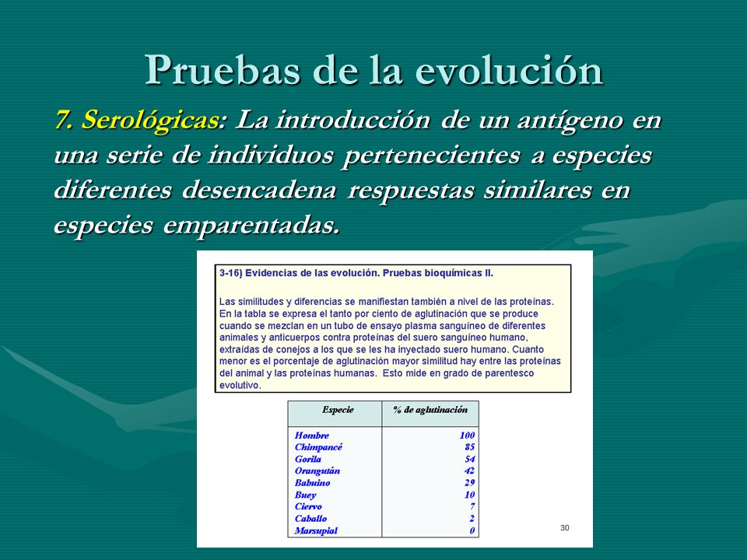Click the value '54' for Gorila
This screenshot has width=747, height=560.
click(470, 459)
